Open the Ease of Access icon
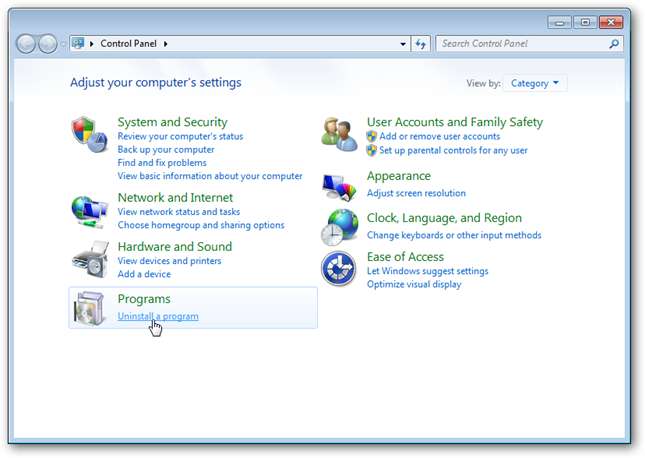This screenshot has height=458, width=645. click(339, 269)
